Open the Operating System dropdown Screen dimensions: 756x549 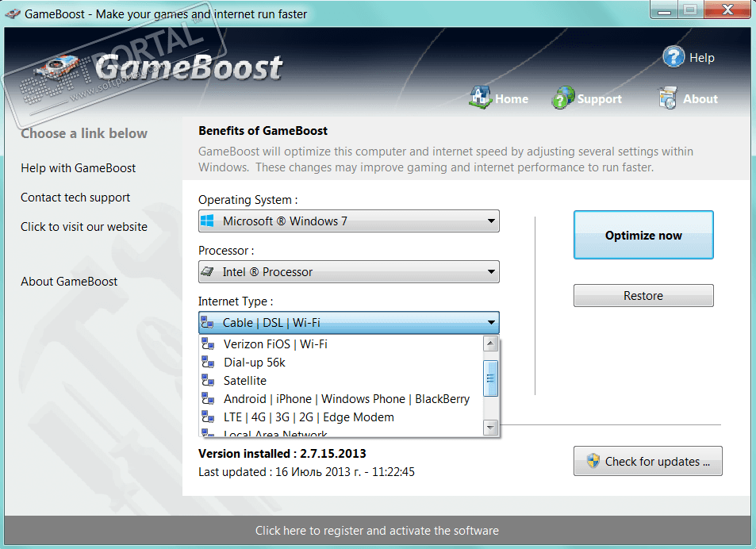348,221
